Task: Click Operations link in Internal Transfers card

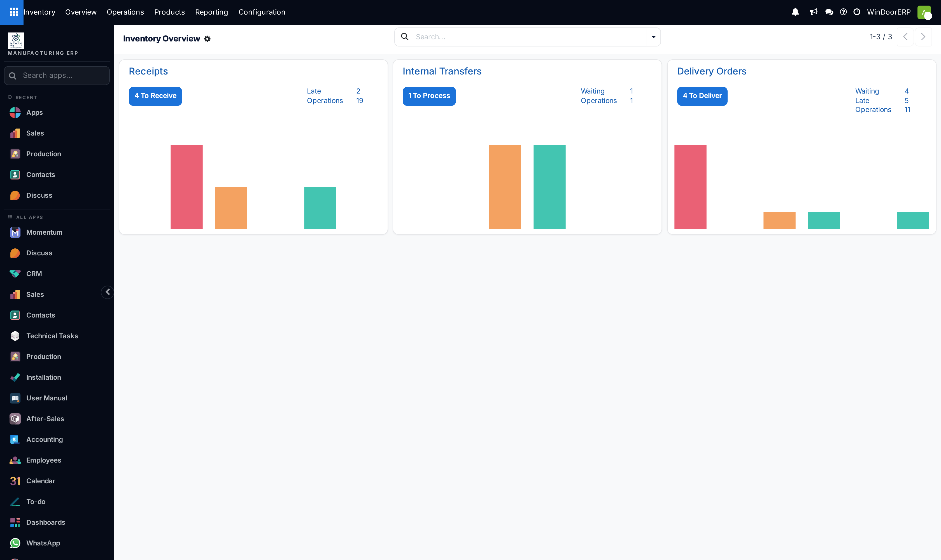Action: coord(599,101)
